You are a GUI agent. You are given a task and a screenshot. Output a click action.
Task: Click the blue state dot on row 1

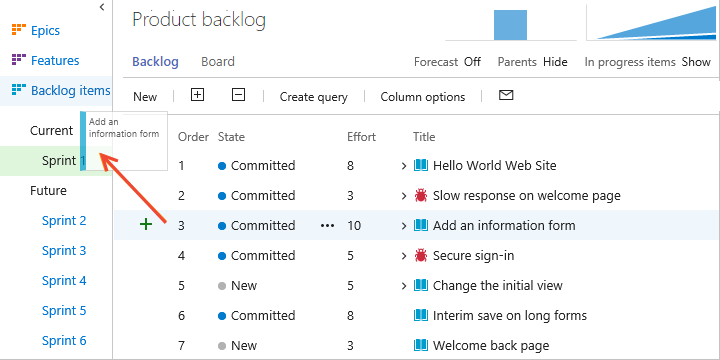[222, 166]
